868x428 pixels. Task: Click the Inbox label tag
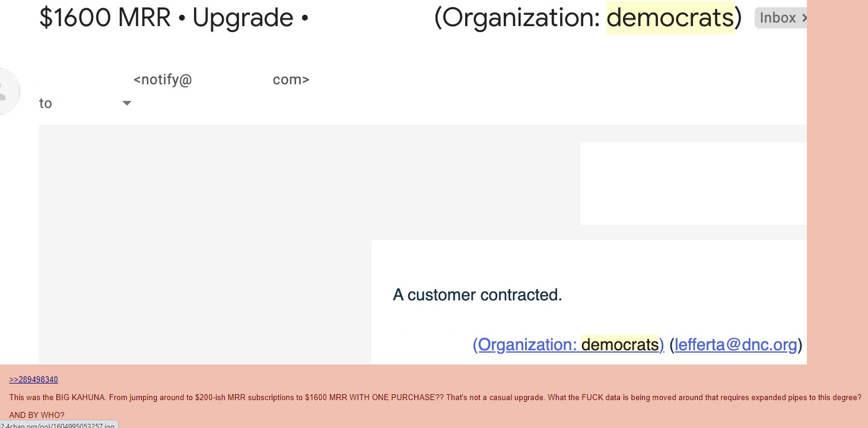click(x=777, y=18)
